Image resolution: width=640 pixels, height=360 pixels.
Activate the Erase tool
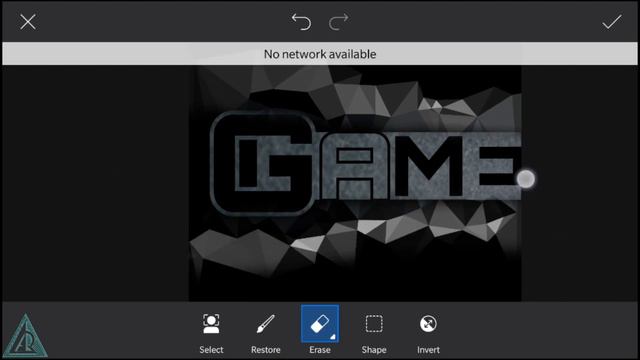tap(320, 330)
